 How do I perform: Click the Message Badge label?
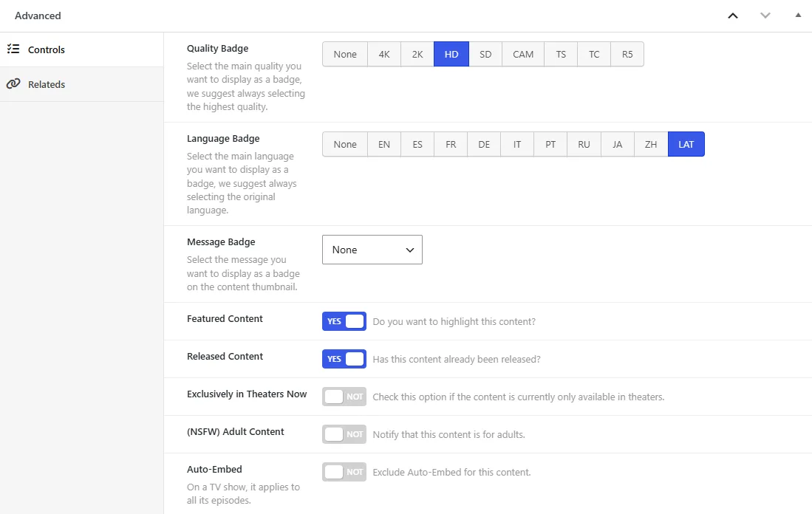[x=221, y=241]
